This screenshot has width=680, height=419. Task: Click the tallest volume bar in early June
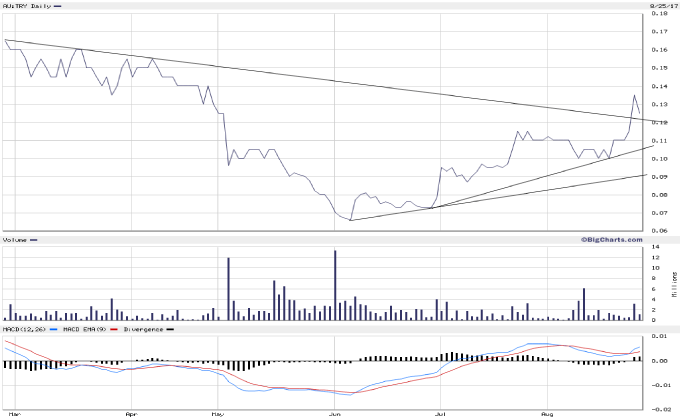tap(335, 285)
